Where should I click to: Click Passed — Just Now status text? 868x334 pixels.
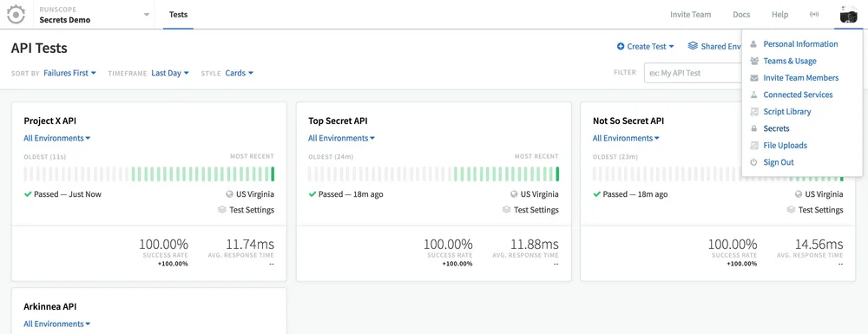[68, 194]
